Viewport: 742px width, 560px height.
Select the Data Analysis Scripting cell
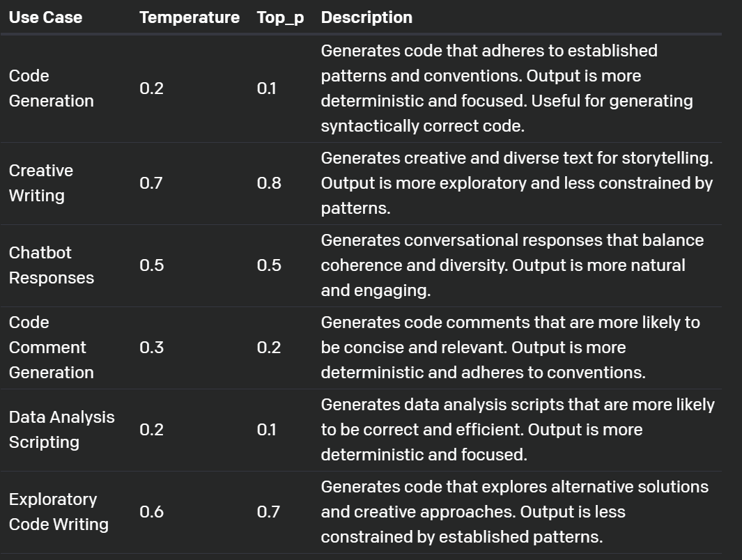click(x=61, y=430)
